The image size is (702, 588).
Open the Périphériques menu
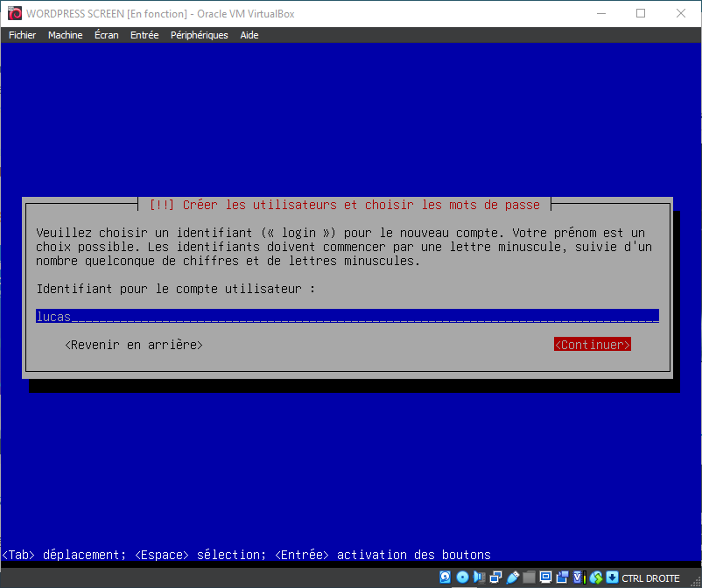(199, 35)
